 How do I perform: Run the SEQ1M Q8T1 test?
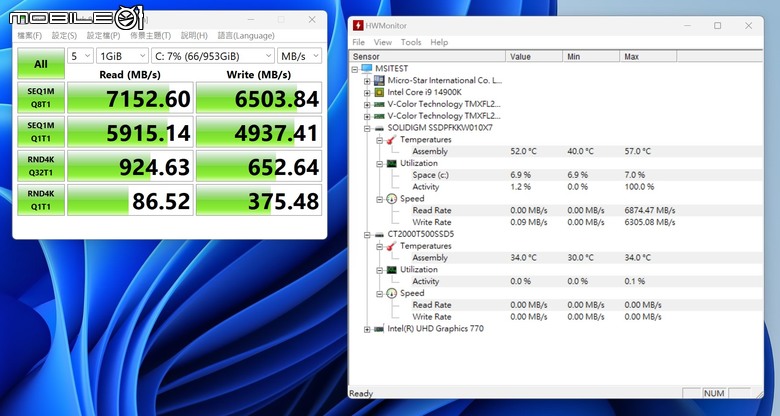pos(41,98)
